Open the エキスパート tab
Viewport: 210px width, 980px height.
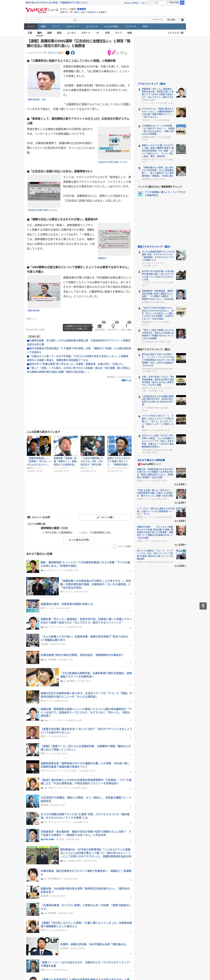[72, 26]
